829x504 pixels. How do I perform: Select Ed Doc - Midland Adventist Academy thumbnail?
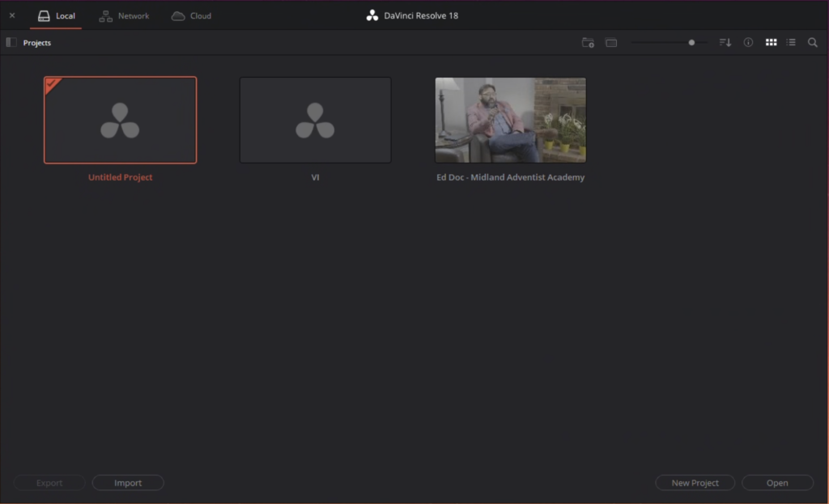(x=510, y=120)
